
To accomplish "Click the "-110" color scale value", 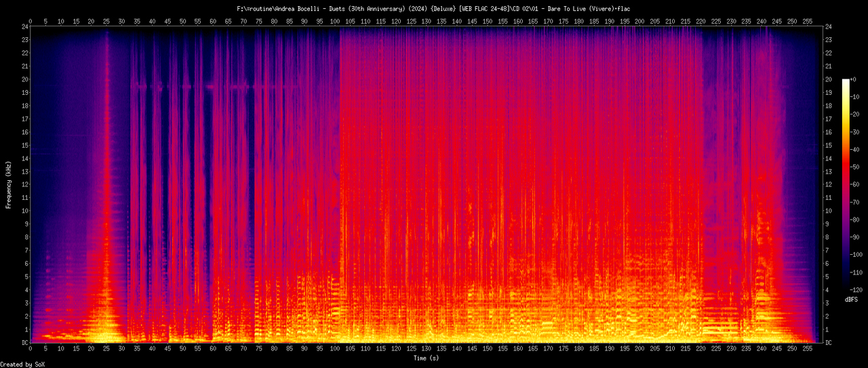I will click(858, 273).
